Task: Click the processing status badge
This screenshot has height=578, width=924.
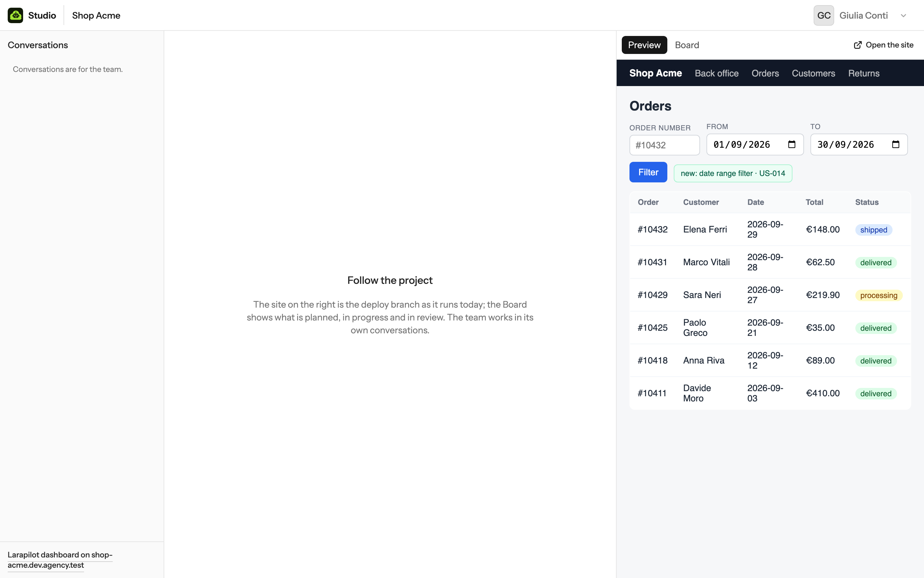Action: coord(878,295)
